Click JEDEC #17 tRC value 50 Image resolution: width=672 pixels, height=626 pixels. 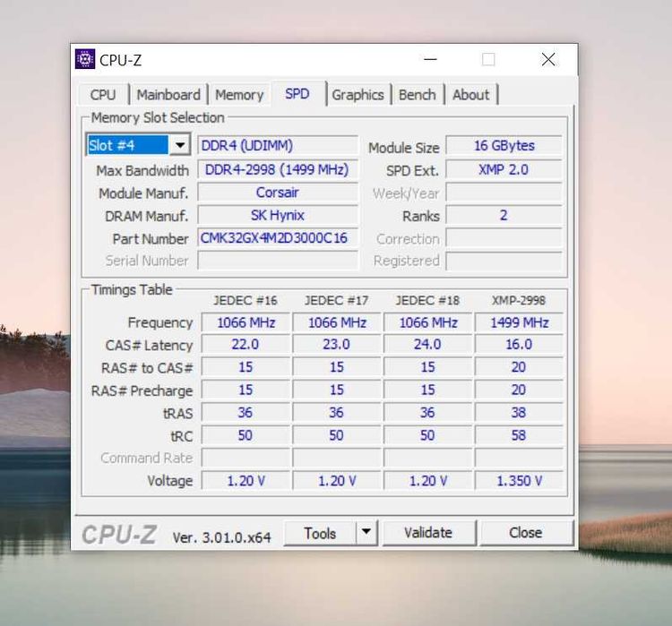pos(337,435)
